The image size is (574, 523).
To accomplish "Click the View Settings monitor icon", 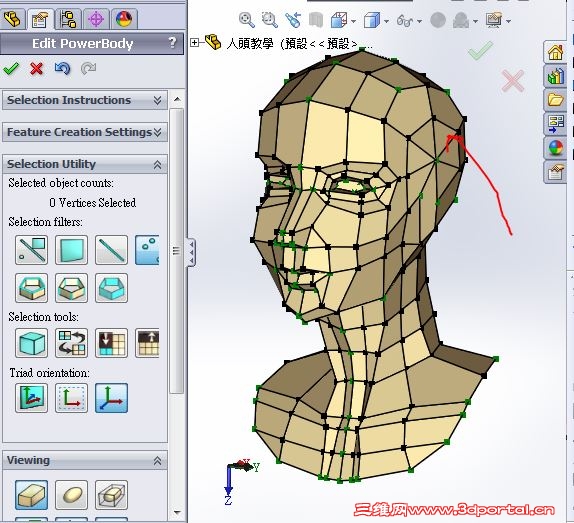I will (494, 20).
